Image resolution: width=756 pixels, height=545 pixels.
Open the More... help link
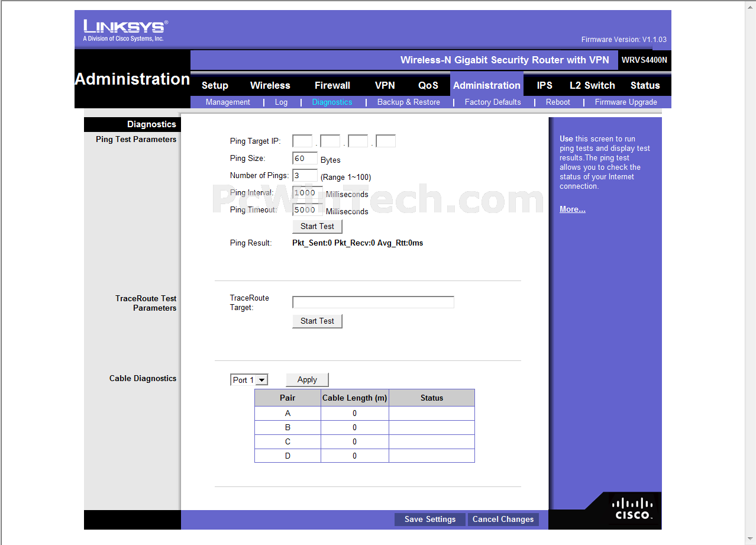[x=573, y=209]
